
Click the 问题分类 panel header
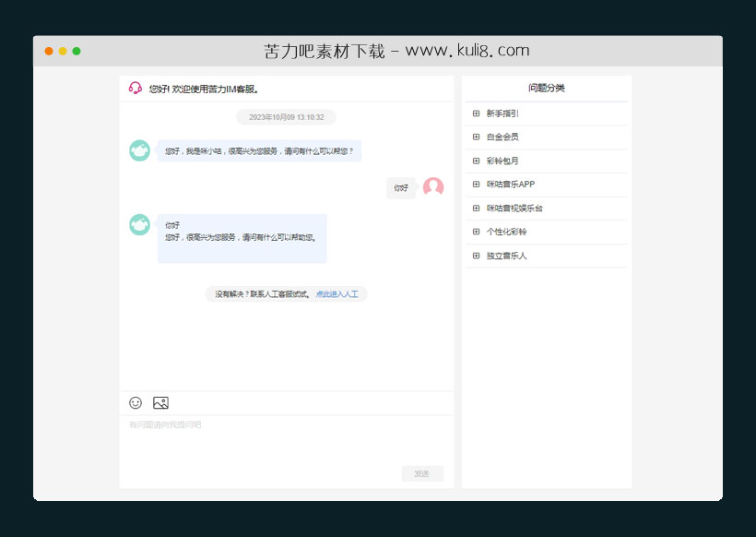(x=546, y=88)
